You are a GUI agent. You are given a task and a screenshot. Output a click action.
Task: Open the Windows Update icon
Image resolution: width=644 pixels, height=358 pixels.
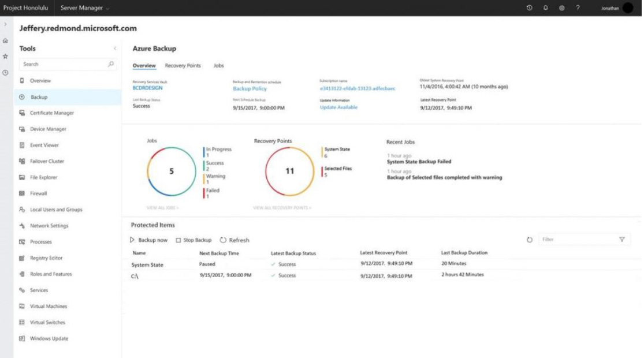22,338
